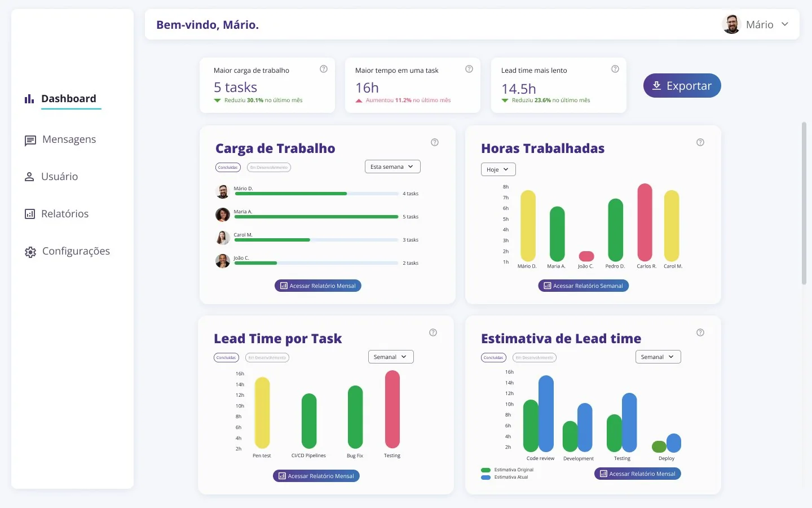Click Maria A. avatar in workload list

(x=223, y=214)
